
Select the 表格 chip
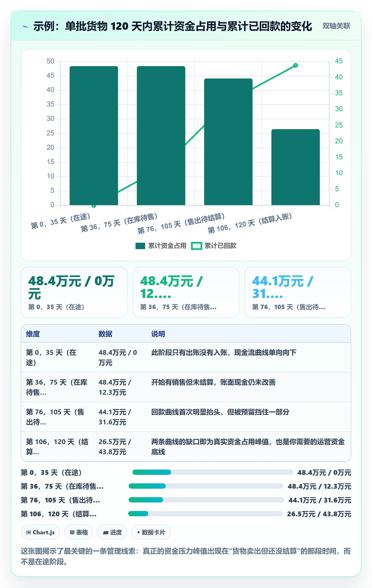pyautogui.click(x=79, y=532)
